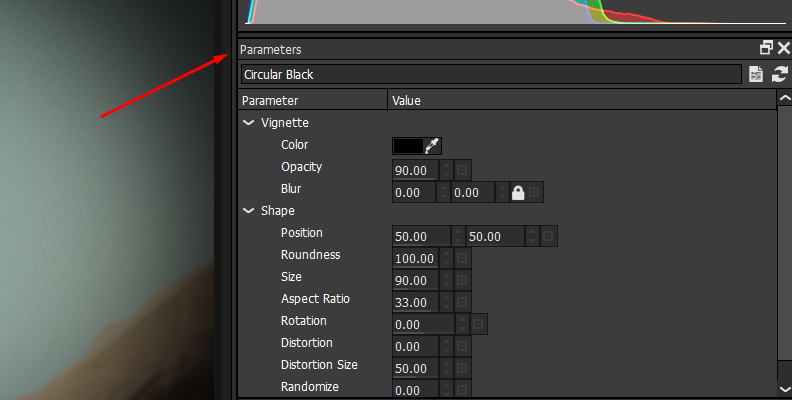Select the Aspect Ratio parameter label

click(x=315, y=299)
